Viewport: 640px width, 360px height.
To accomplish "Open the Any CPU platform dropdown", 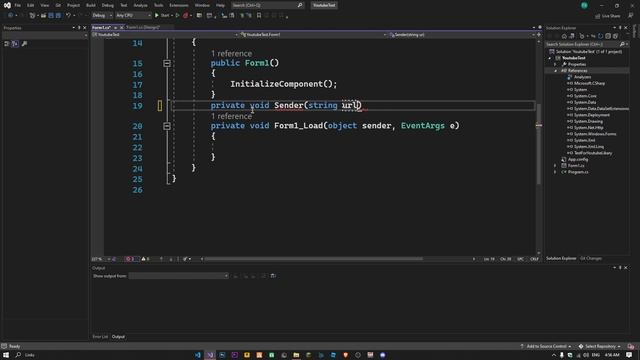I will [133, 16].
